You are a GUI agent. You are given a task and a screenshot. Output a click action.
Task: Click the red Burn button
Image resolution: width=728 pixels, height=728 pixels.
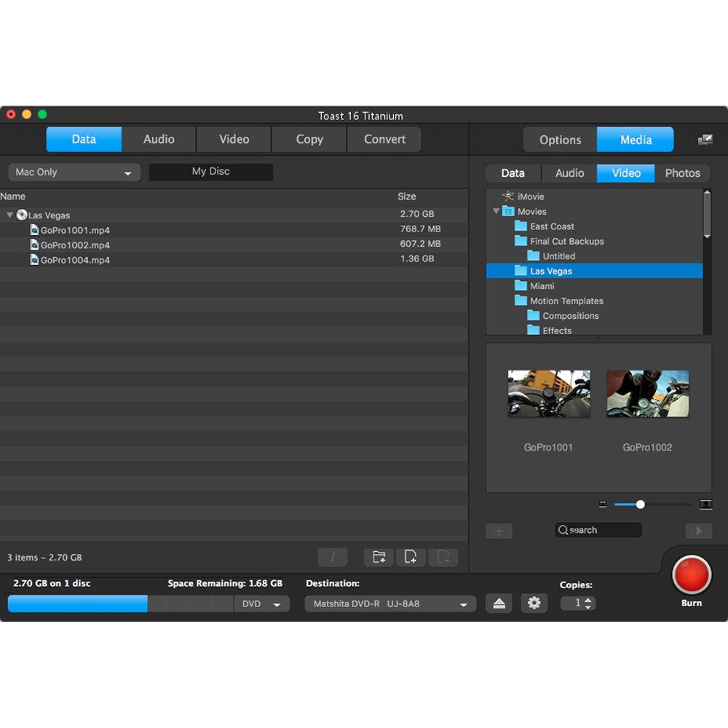[x=691, y=574]
